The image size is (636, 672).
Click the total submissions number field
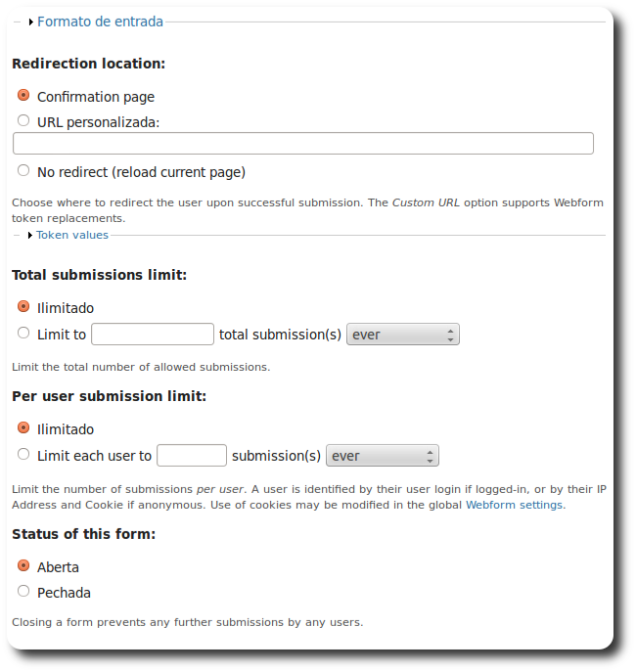coord(153,335)
